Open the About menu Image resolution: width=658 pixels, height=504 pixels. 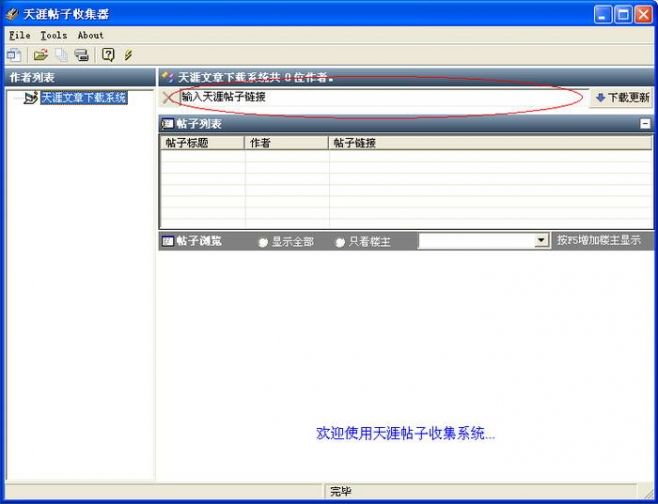point(90,35)
